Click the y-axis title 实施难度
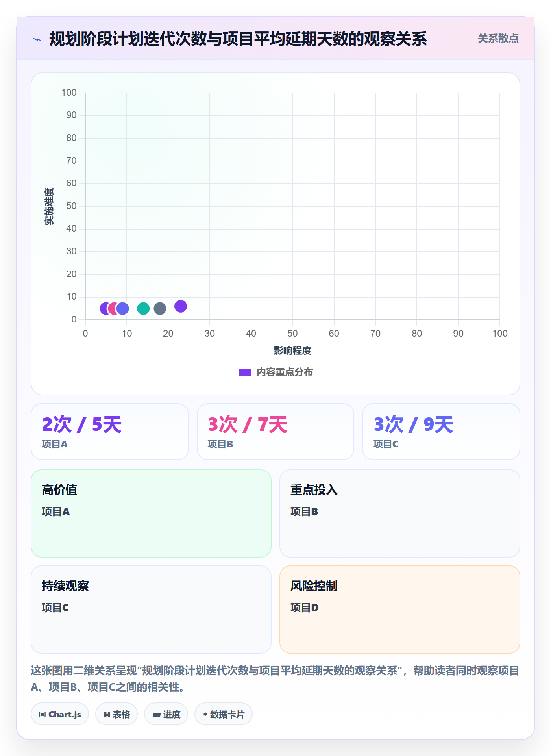Image resolution: width=551 pixels, height=756 pixels. tap(49, 206)
